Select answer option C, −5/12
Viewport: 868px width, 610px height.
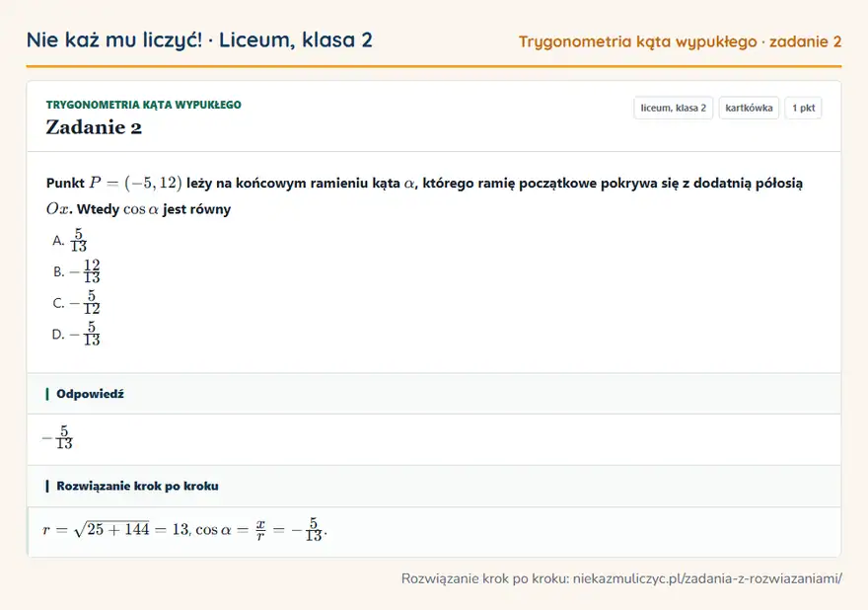(76, 303)
